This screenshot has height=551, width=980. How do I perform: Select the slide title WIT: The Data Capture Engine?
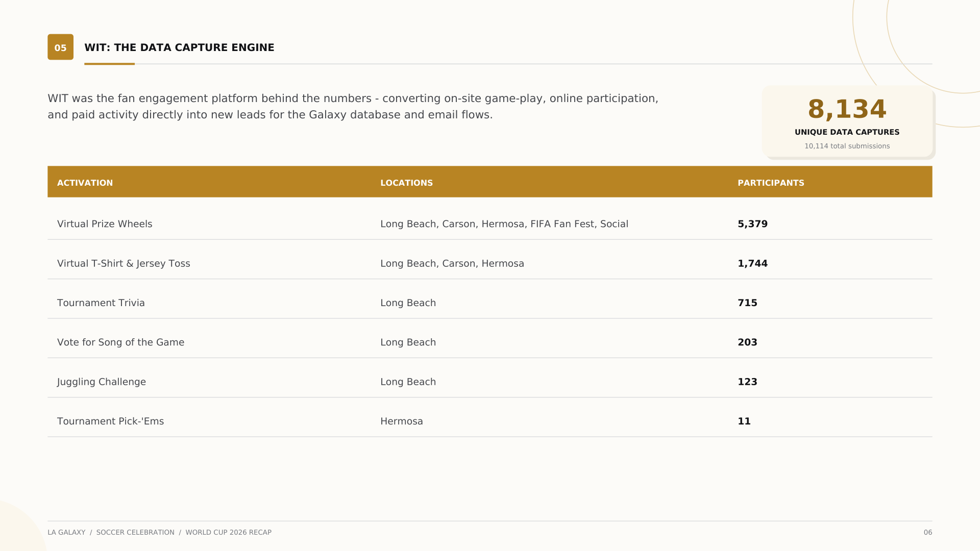tap(179, 47)
